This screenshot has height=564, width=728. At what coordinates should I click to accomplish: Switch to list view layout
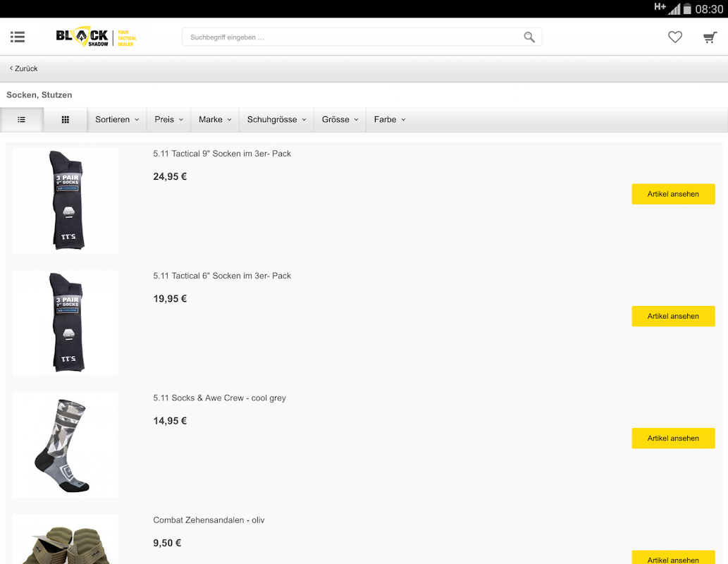point(22,120)
